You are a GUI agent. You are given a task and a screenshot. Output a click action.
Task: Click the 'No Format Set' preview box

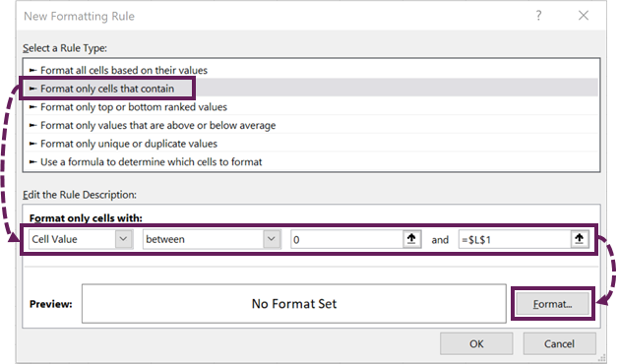[294, 303]
